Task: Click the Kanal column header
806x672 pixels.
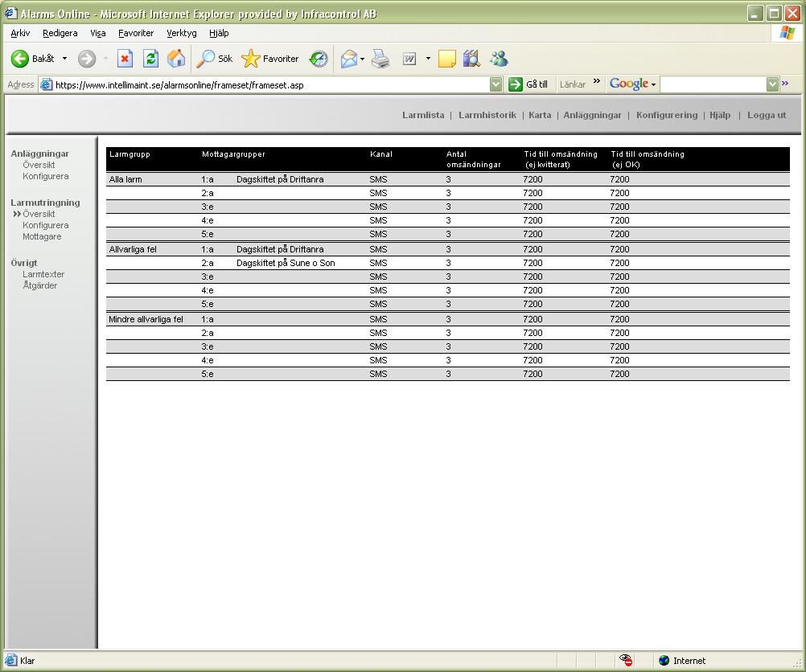Action: click(381, 154)
